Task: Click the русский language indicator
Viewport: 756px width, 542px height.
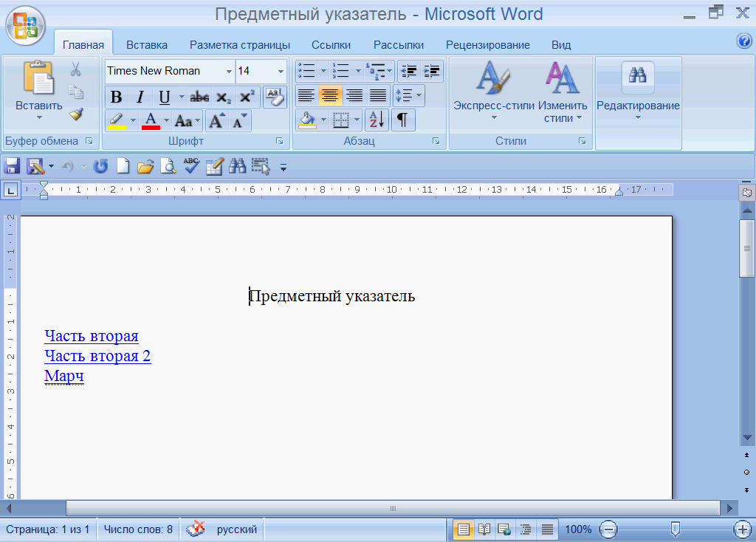Action: coord(237,529)
